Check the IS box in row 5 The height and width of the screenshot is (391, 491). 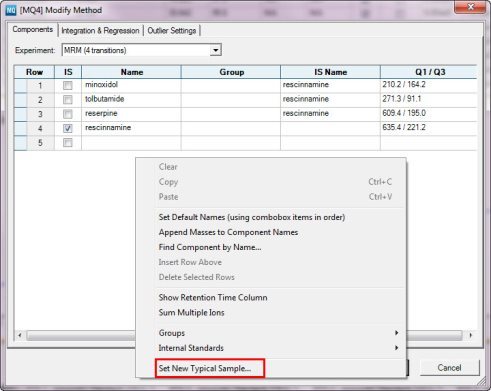tap(68, 143)
